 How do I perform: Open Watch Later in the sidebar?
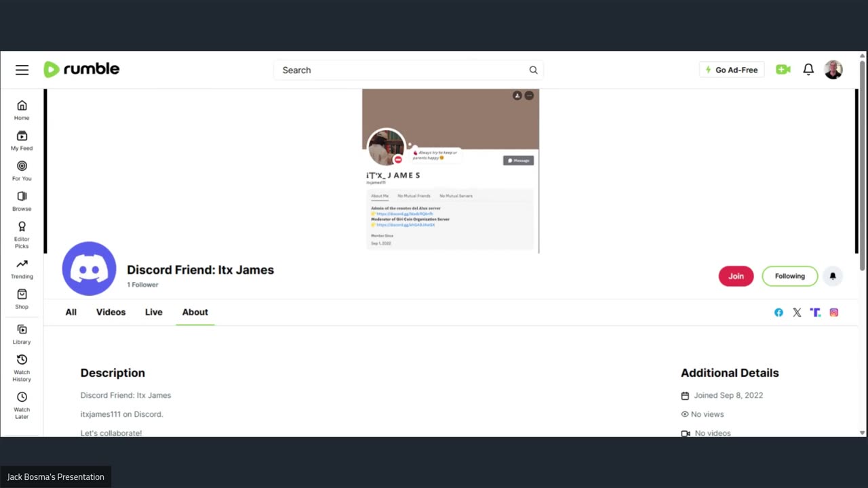[22, 405]
